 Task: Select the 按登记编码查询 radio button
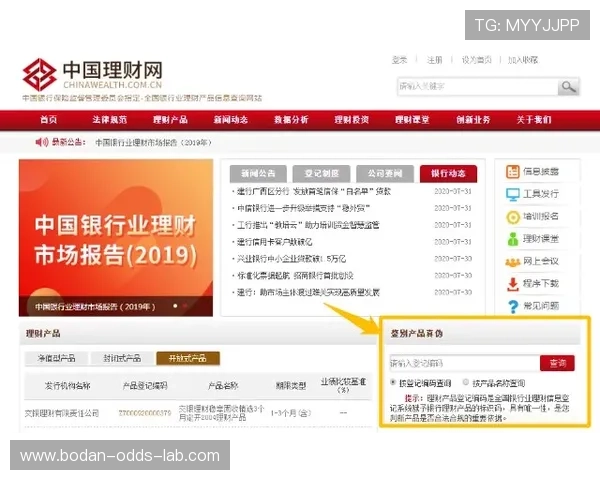pos(393,382)
